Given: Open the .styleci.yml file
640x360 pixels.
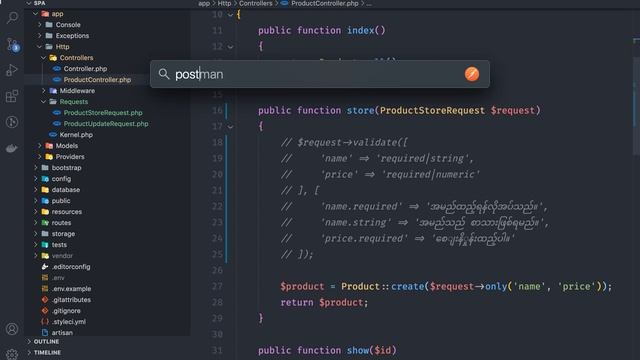Looking at the screenshot, I should 69,322.
